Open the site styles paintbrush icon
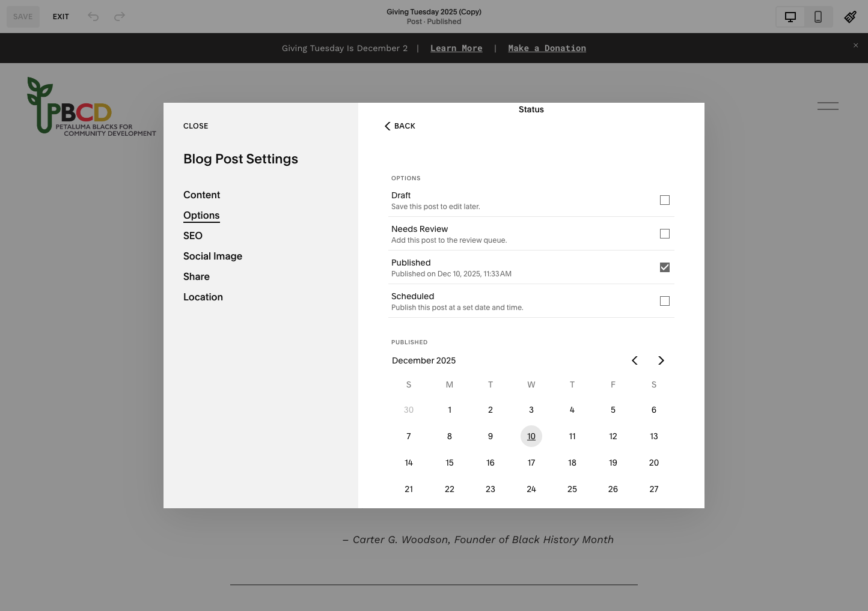The width and height of the screenshot is (868, 611). coord(850,17)
